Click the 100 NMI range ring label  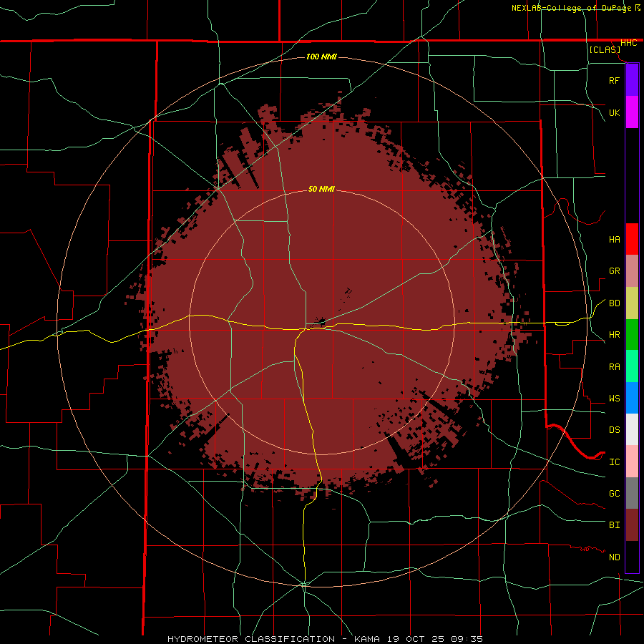click(321, 57)
